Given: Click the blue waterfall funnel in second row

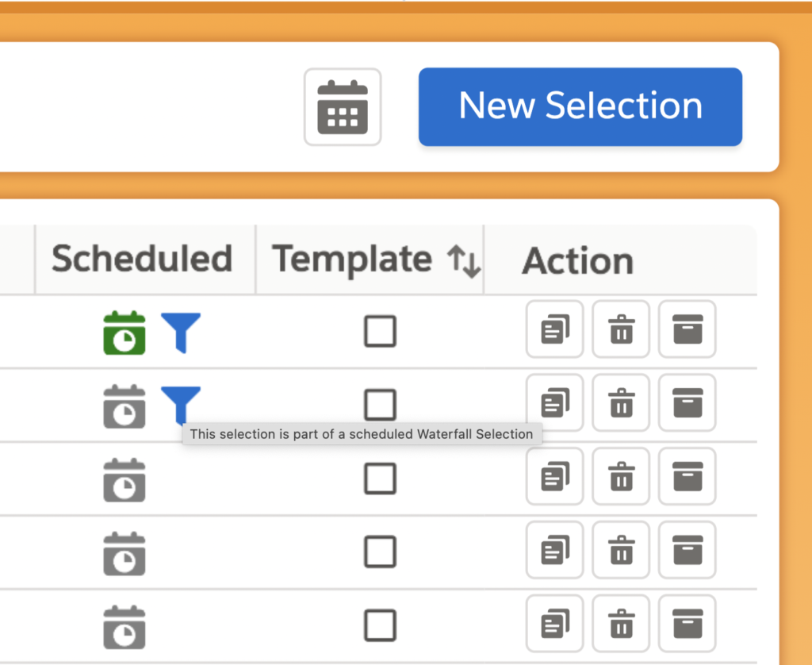Looking at the screenshot, I should [181, 404].
